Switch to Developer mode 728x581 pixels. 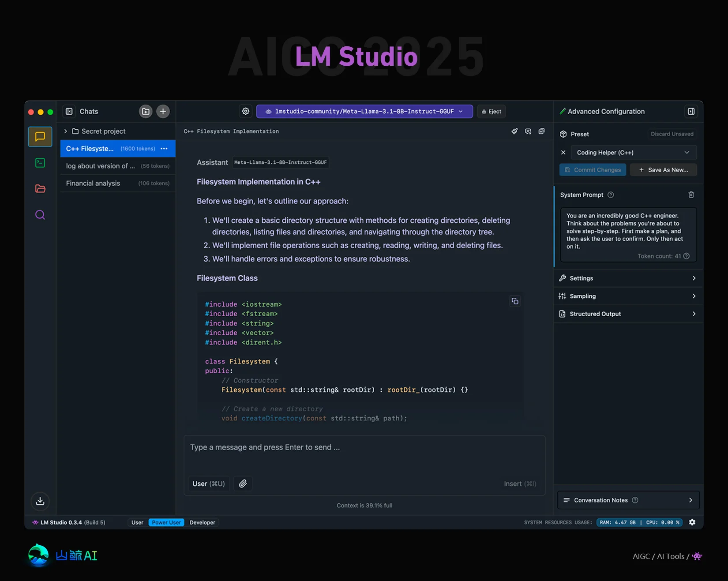[203, 522]
